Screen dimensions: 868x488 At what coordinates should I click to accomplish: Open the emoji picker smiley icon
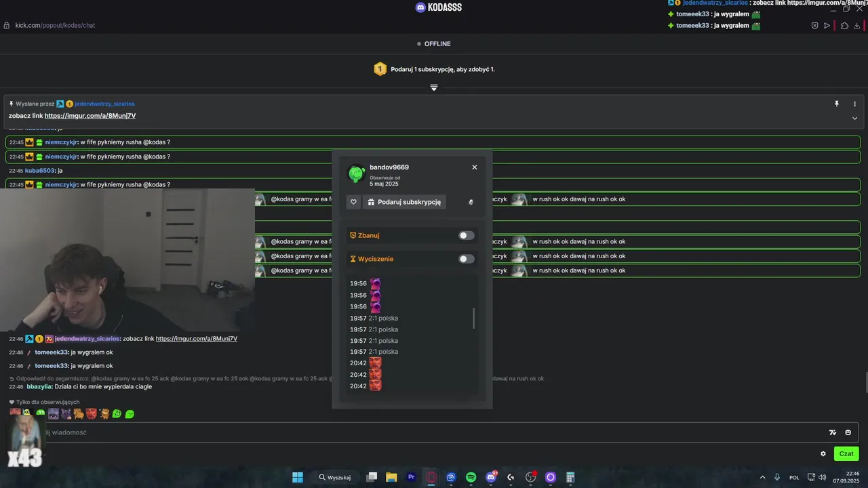[848, 432]
